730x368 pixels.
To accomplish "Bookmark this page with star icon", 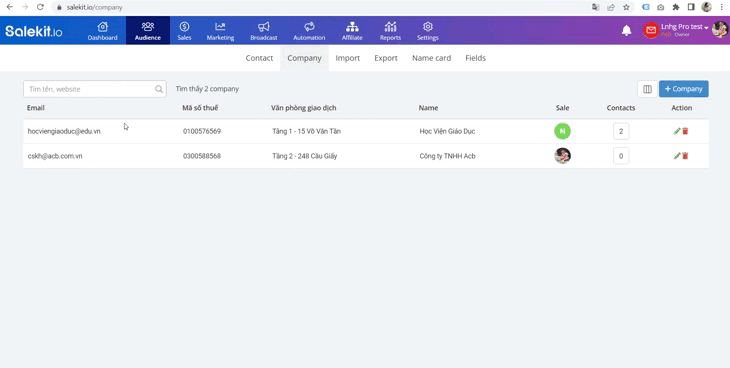I will pyautogui.click(x=626, y=7).
